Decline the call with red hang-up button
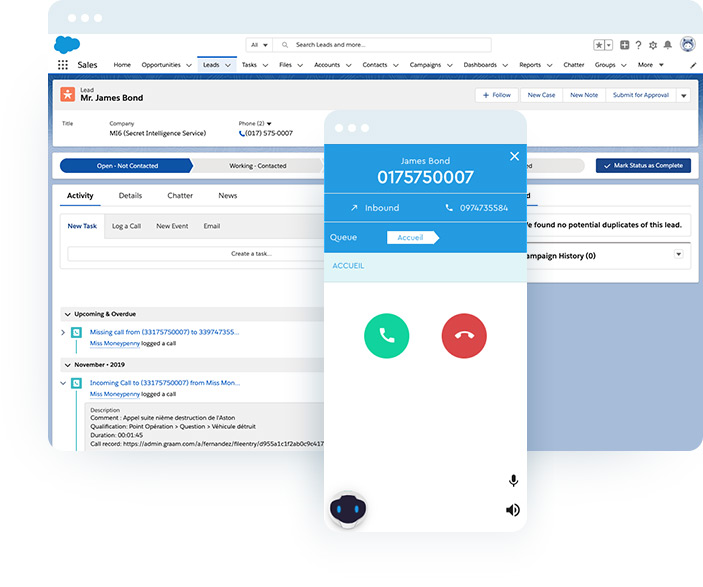703x587 pixels. tap(464, 335)
